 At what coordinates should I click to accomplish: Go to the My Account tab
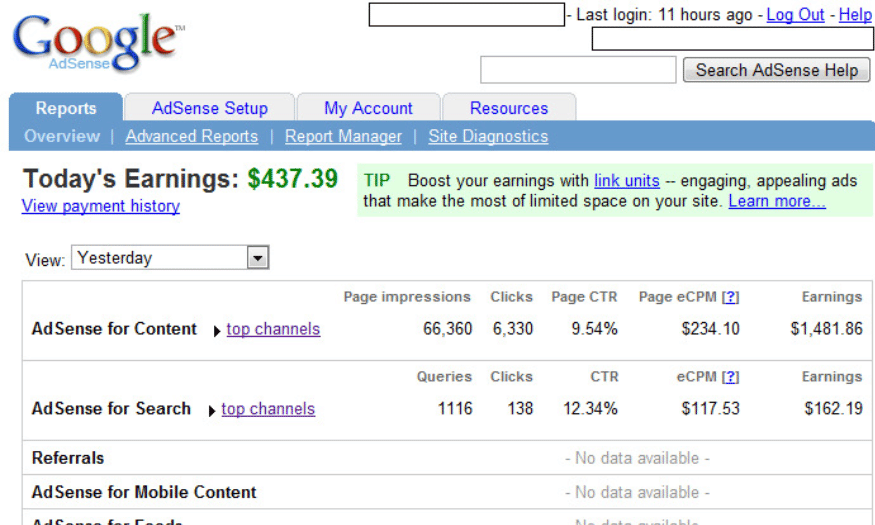tap(368, 108)
